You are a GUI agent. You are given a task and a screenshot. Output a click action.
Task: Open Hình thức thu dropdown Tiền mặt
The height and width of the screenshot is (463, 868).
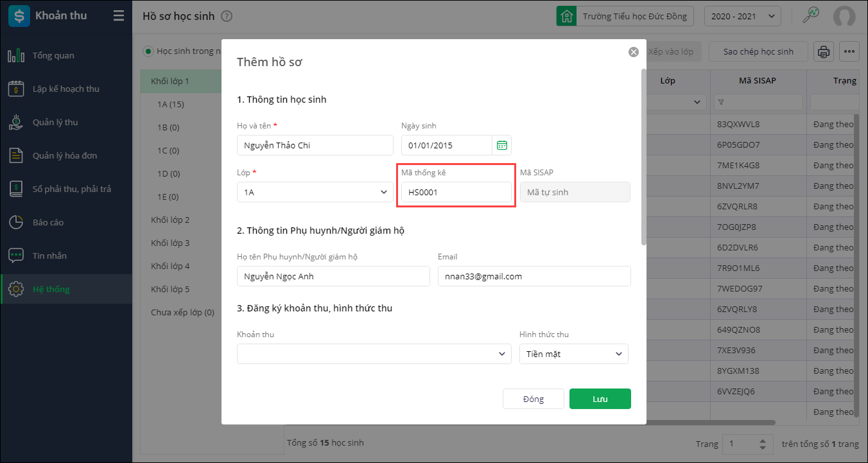[573, 354]
